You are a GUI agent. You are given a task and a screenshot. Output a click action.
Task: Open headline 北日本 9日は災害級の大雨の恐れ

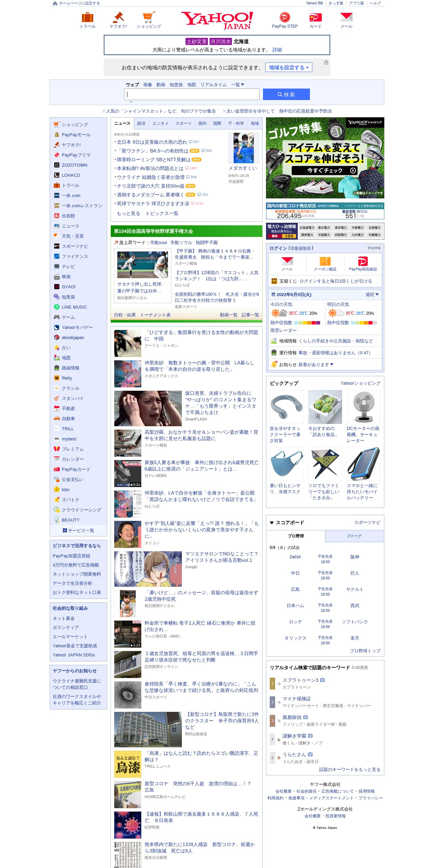coord(152,142)
